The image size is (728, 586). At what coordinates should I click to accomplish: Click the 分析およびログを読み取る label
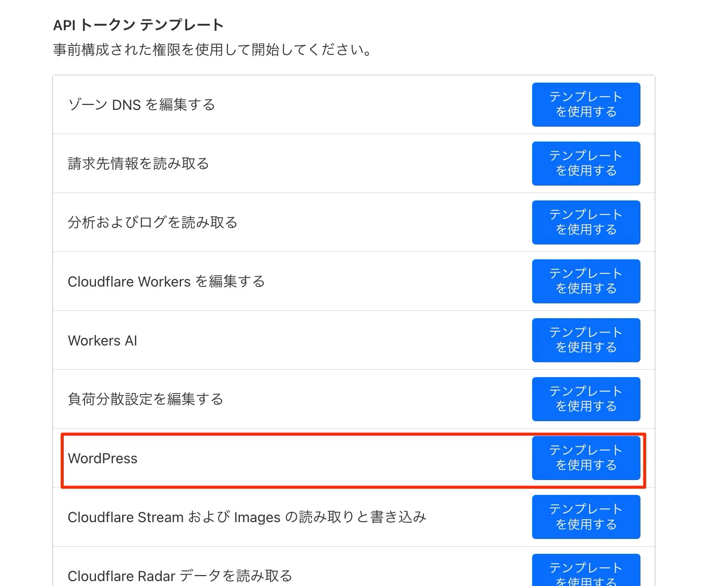point(152,223)
